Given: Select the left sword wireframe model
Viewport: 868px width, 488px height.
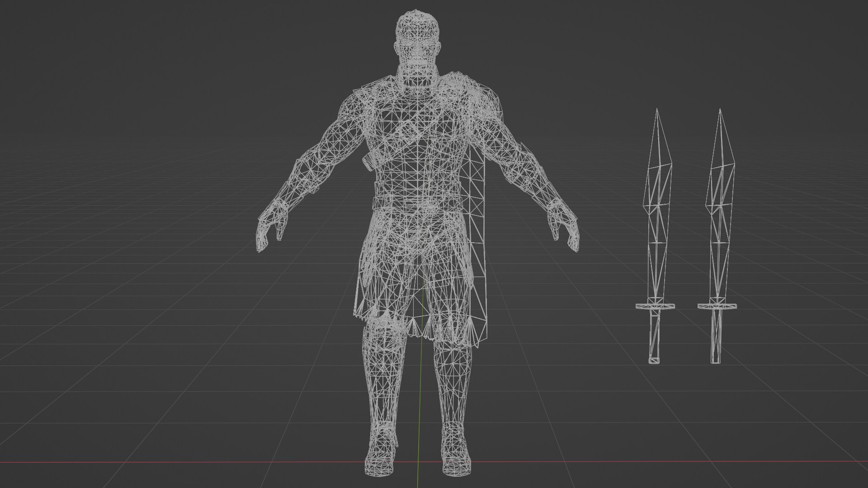Looking at the screenshot, I should pos(656,236).
